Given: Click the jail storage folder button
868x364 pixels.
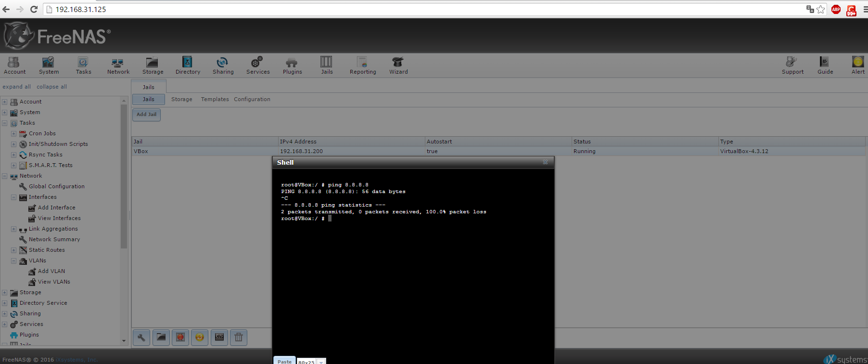Looking at the screenshot, I should 161,338.
